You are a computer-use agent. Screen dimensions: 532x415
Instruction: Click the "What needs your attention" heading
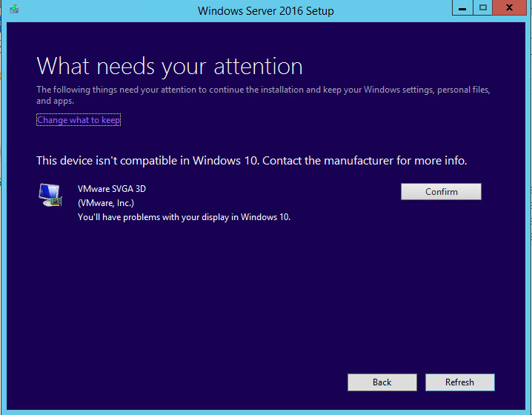[170, 66]
